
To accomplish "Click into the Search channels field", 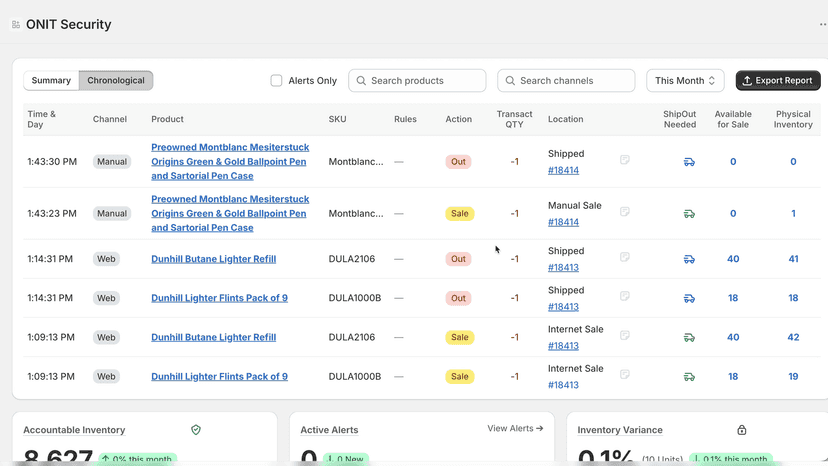I will (x=566, y=80).
